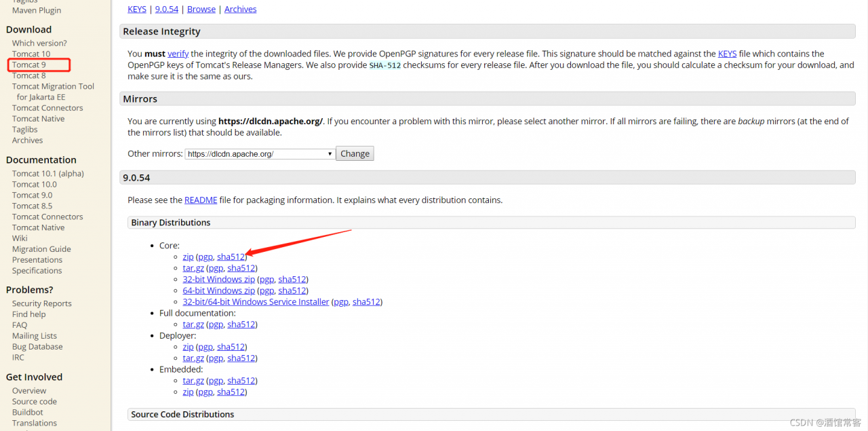Open the IRC link
This screenshot has height=431, width=868.
18,358
